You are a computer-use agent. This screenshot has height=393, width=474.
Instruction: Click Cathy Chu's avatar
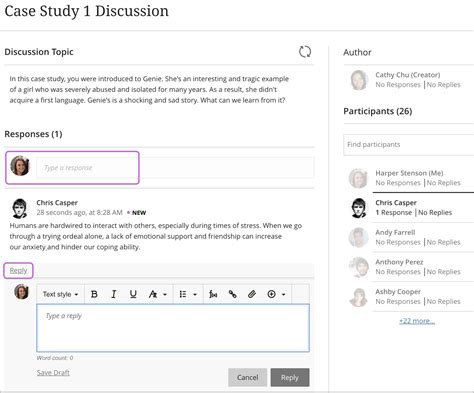coord(359,80)
